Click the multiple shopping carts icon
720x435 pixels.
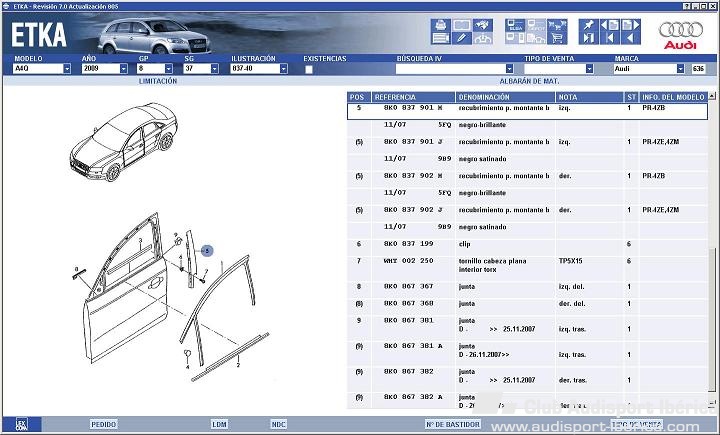click(x=557, y=25)
